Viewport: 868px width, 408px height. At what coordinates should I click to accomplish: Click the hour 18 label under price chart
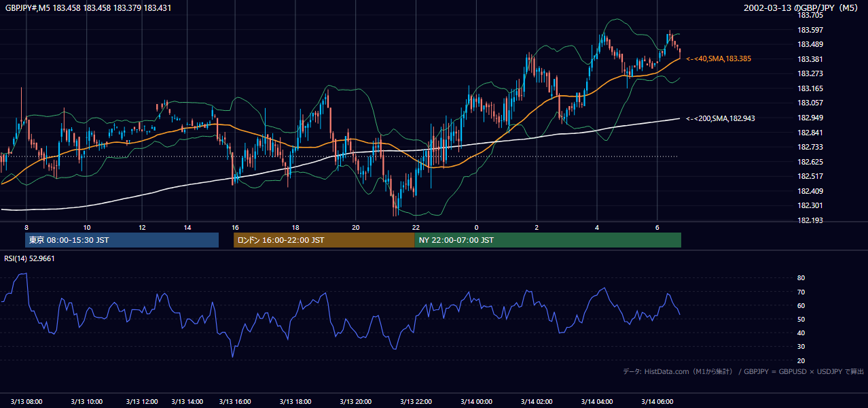pos(295,227)
